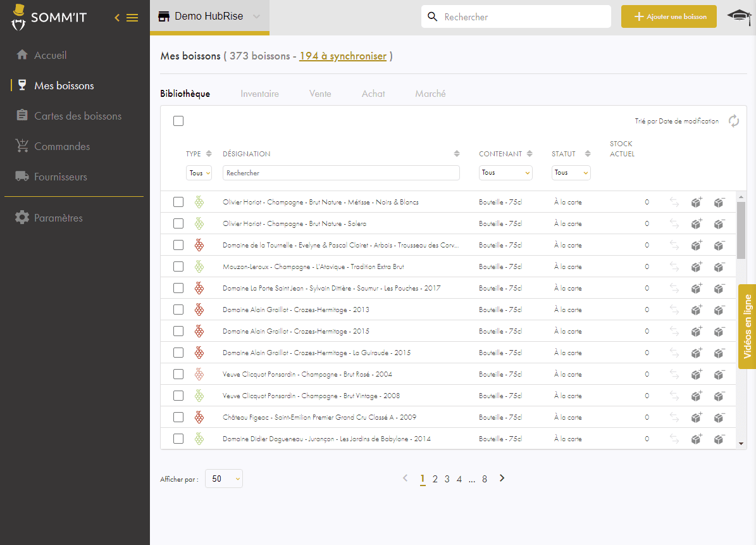Open Paramètres gear in sidebar

click(x=49, y=218)
